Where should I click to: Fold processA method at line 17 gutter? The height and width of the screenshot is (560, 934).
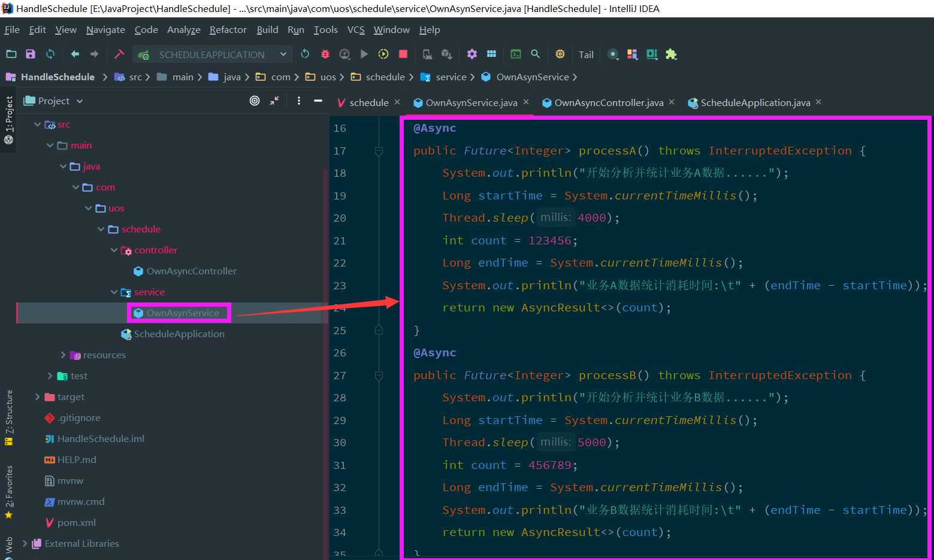[379, 151]
